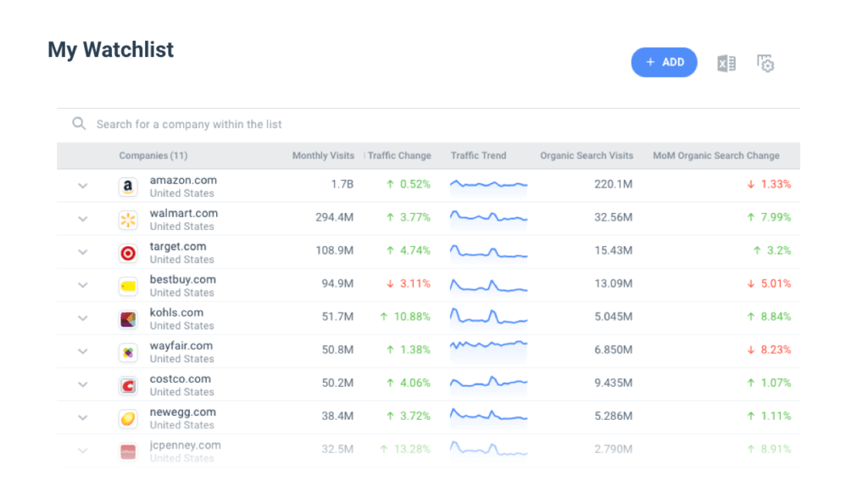
Task: Open the walmart.com link
Action: coord(184,213)
